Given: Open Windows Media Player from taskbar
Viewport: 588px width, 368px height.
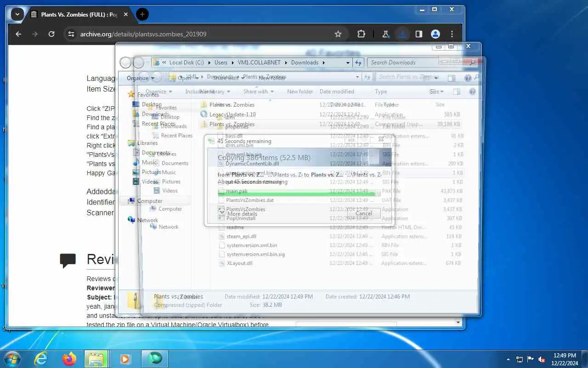Looking at the screenshot, I should click(x=125, y=359).
